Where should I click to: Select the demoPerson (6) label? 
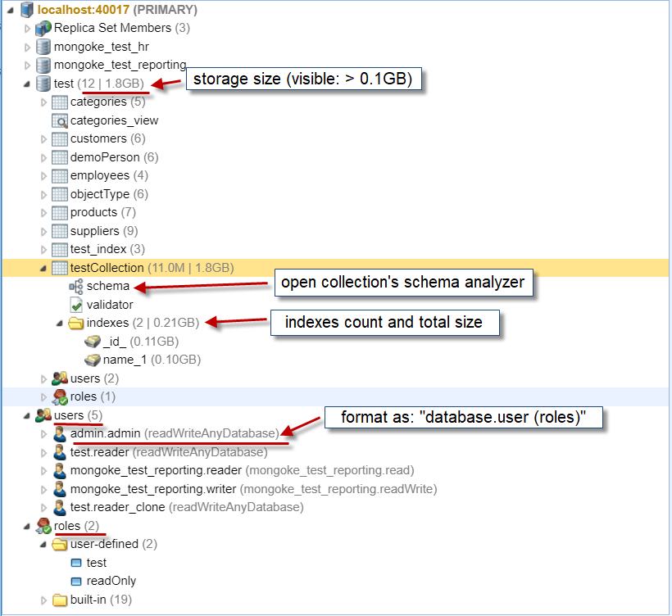tap(115, 157)
